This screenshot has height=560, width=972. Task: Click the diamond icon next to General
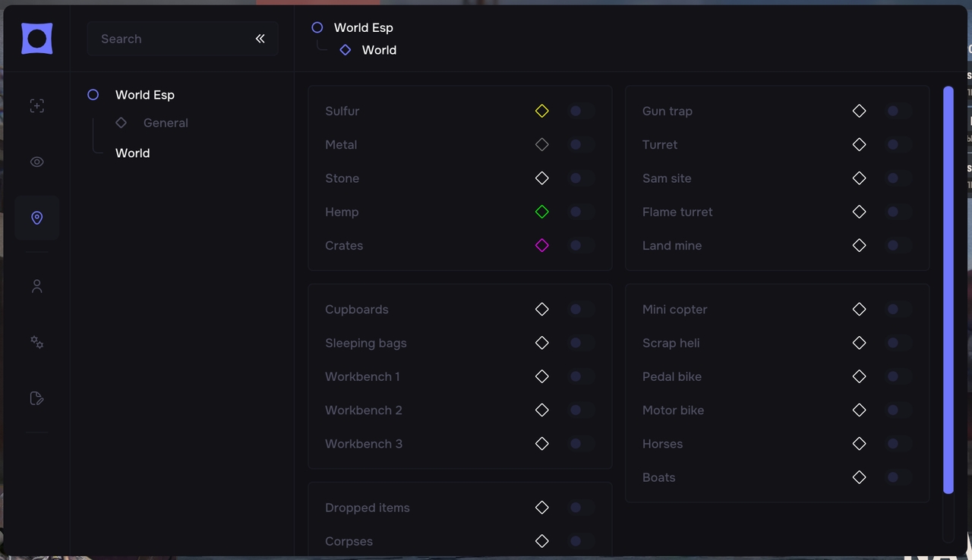tap(121, 123)
